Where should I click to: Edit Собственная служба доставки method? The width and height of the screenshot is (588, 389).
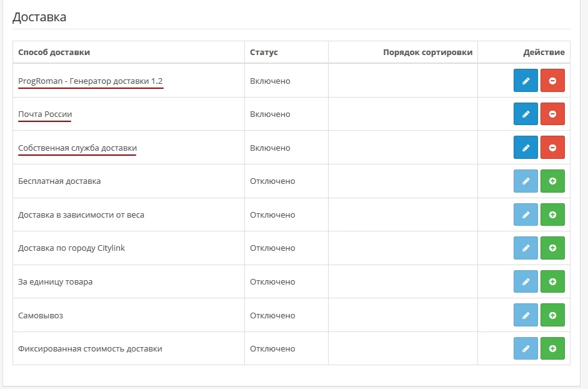526,148
